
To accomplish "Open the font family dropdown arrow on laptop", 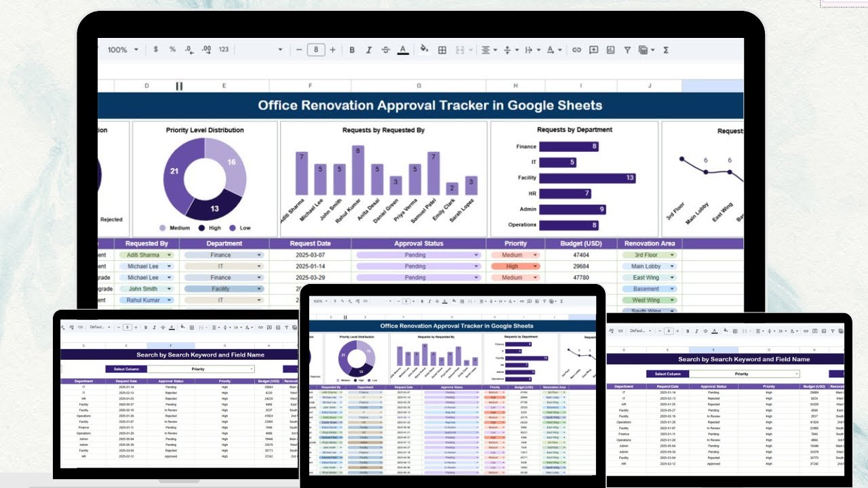I will [280, 49].
